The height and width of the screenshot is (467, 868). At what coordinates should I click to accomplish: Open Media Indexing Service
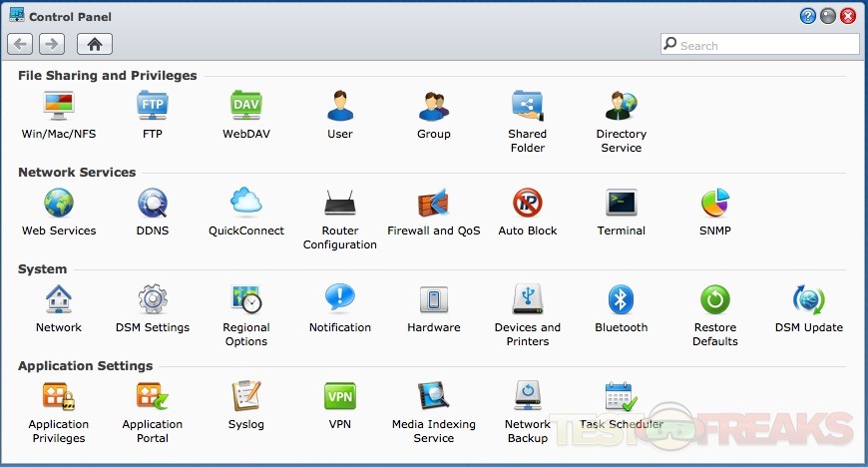434,396
